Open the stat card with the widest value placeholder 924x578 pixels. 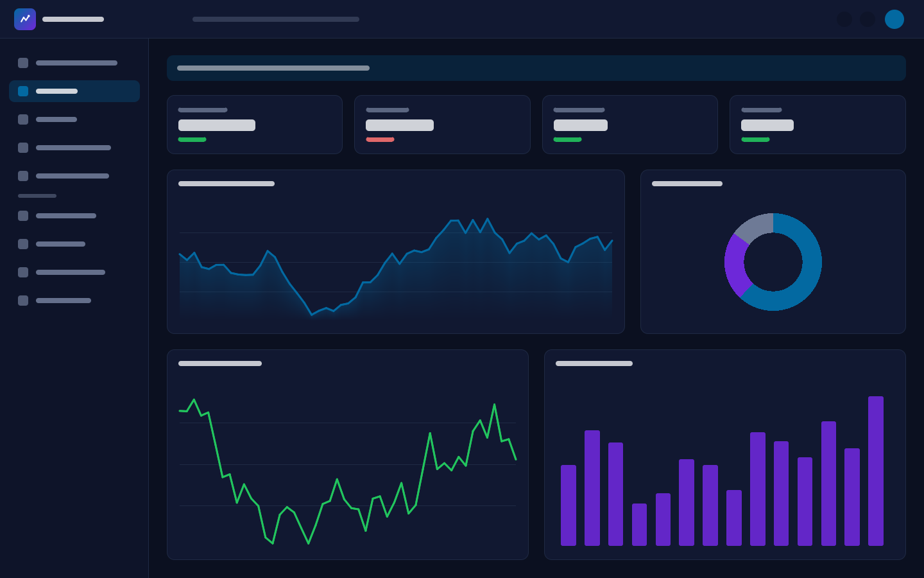(x=255, y=125)
